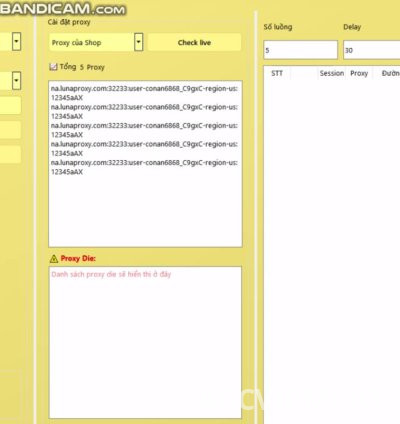Click the chart icon next to Tổng
Viewport: 400px width, 424px height.
coord(53,67)
